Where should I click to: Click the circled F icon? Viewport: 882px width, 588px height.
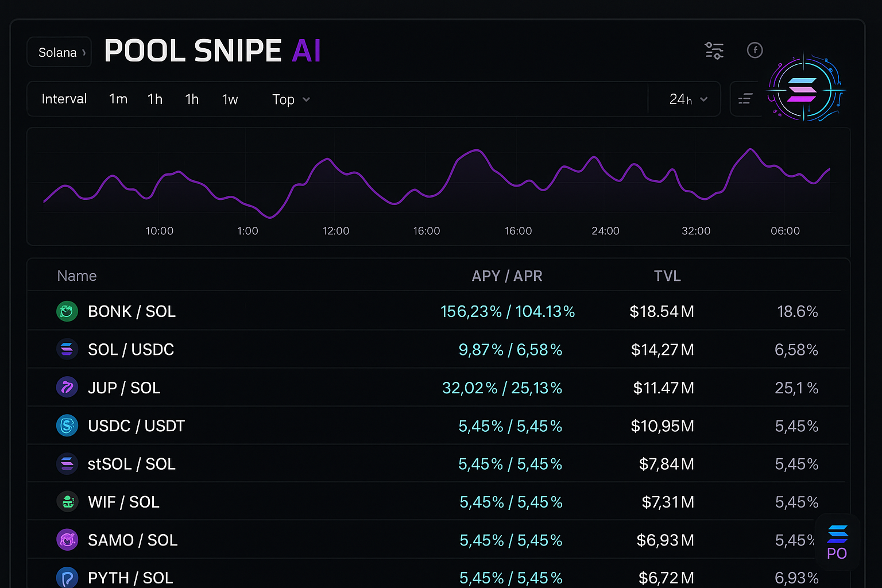tap(755, 51)
